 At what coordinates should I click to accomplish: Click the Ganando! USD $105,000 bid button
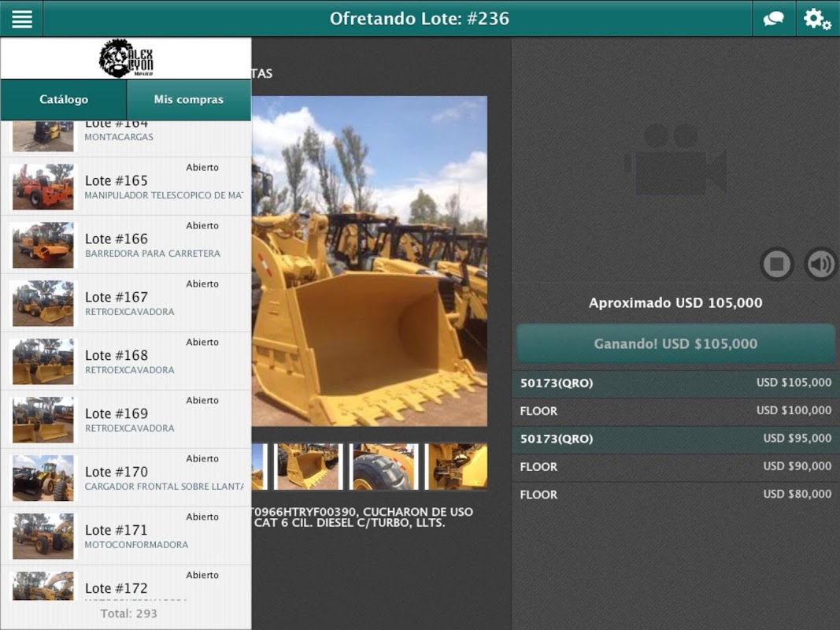(x=675, y=344)
